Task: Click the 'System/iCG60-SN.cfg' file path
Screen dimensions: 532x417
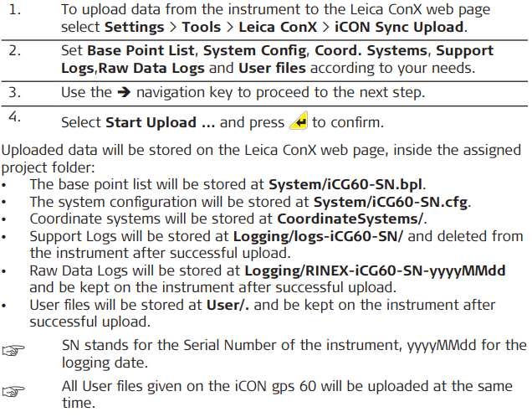Action: [x=391, y=202]
